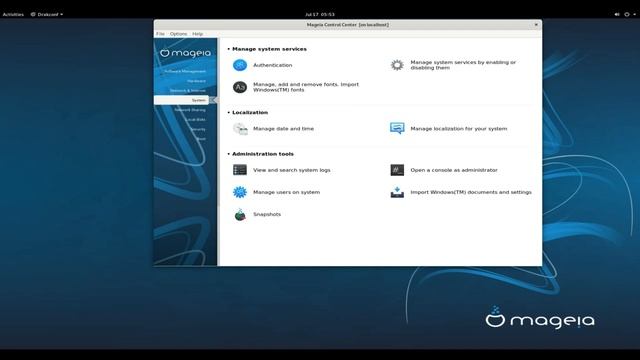Screen dimensions: 640x360
Task: Select the Security sidebar tab
Action: [198, 129]
